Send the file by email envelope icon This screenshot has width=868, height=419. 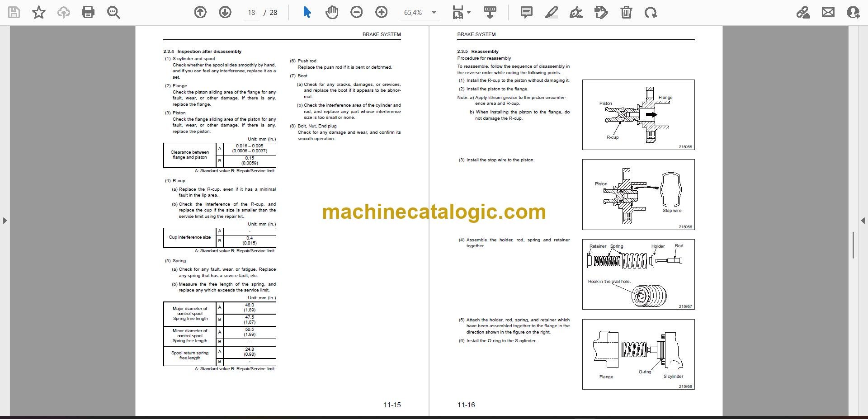coord(828,13)
